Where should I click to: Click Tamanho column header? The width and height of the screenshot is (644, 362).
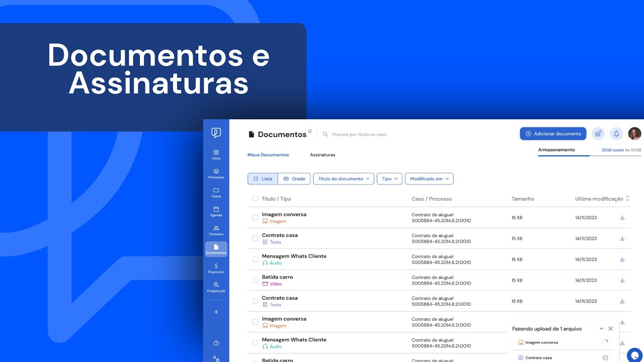click(523, 199)
